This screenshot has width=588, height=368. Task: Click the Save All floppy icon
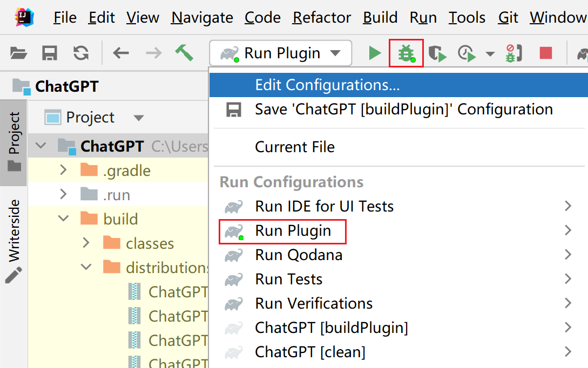(50, 53)
